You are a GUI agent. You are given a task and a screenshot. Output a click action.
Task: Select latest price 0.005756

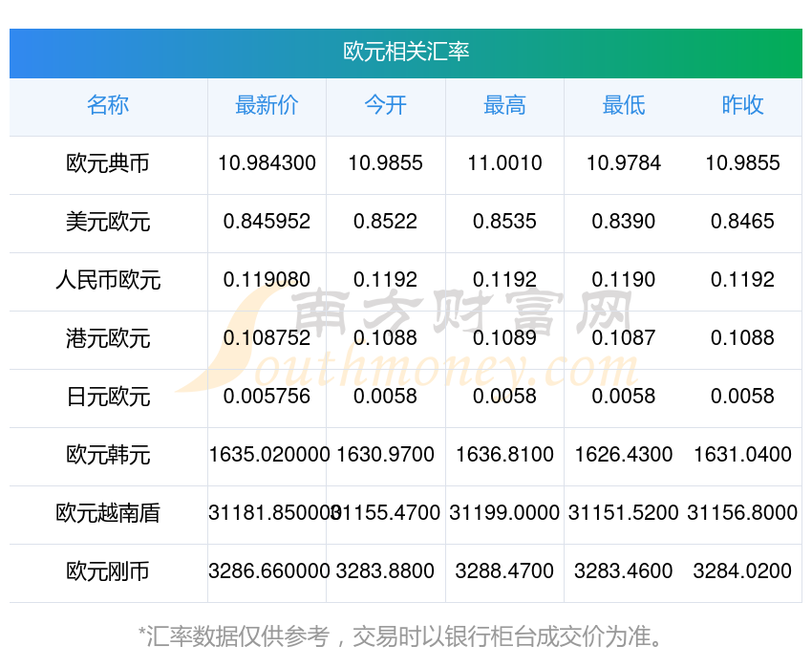coord(267,397)
